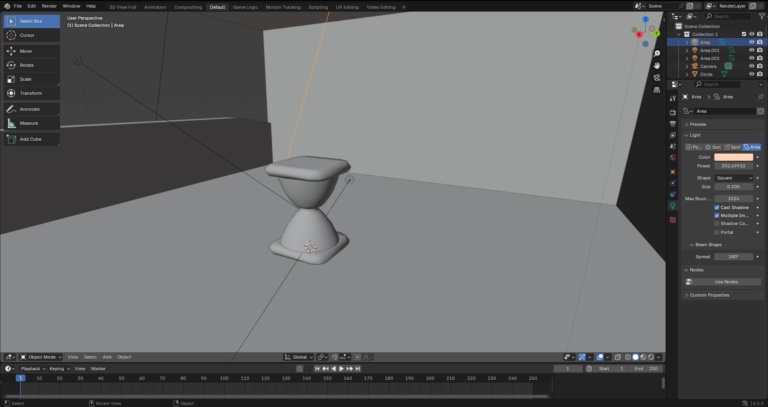Open the Object Mode dropdown
Image resolution: width=768 pixels, height=407 pixels.
click(x=40, y=357)
